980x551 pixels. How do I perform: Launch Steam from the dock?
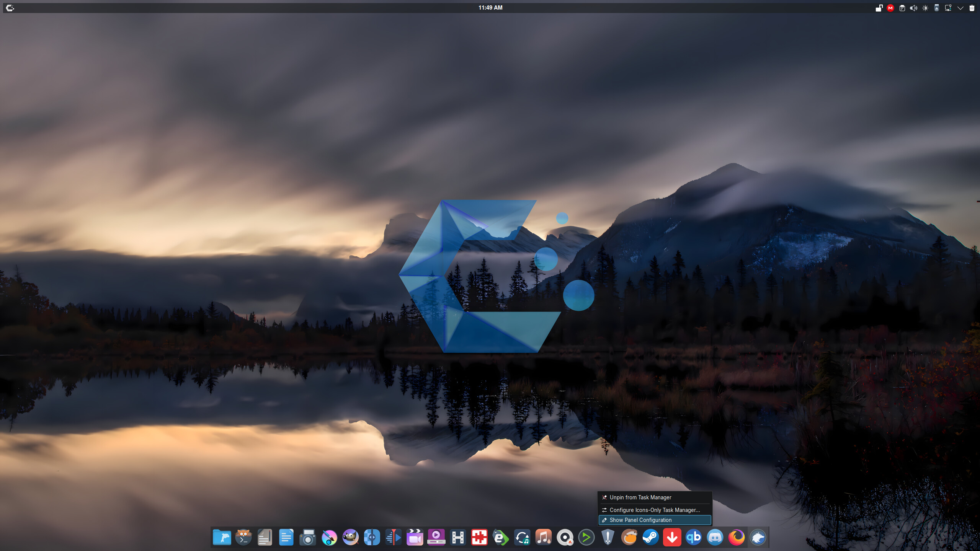tap(650, 538)
